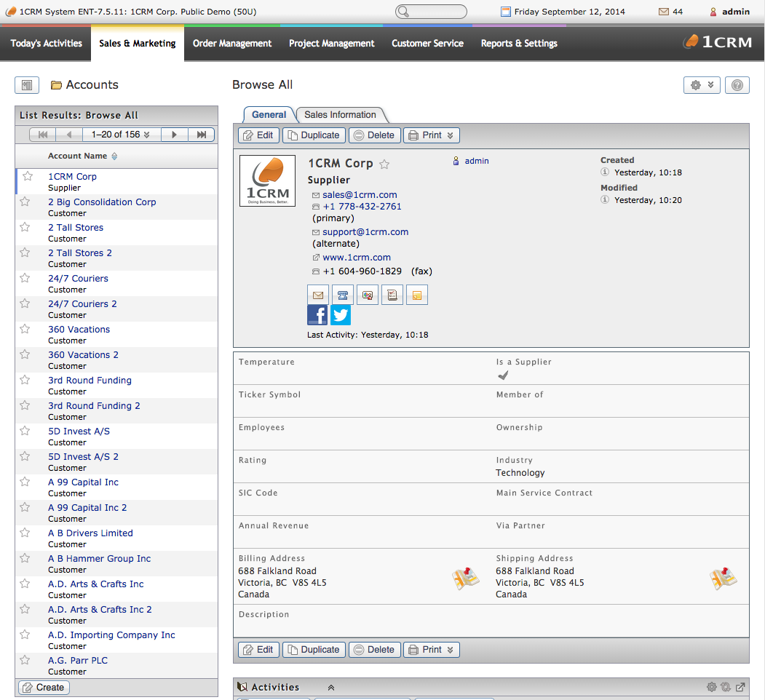Click the bottom Edit button

click(258, 650)
